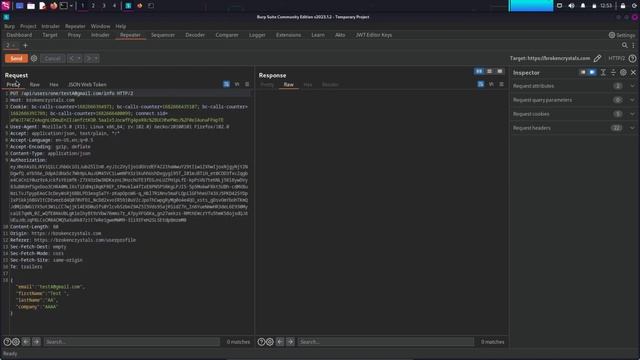Image resolution: width=640 pixels, height=360 pixels.
Task: Select combined tabbed layout view
Action: click(x=500, y=71)
